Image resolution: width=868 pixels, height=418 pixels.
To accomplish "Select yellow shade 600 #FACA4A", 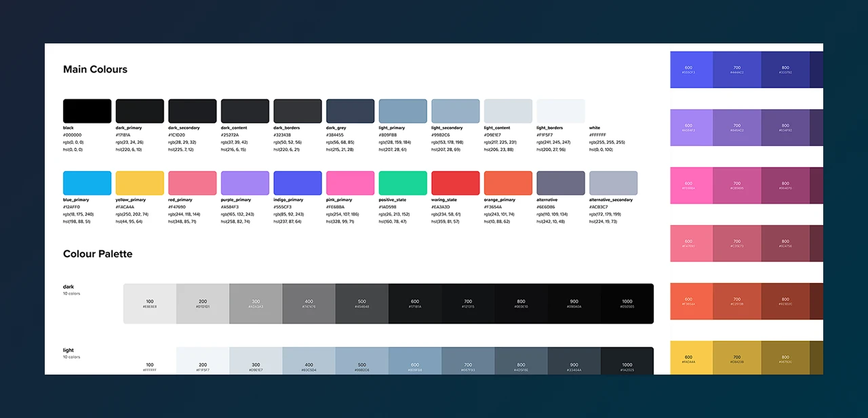I will click(692, 358).
